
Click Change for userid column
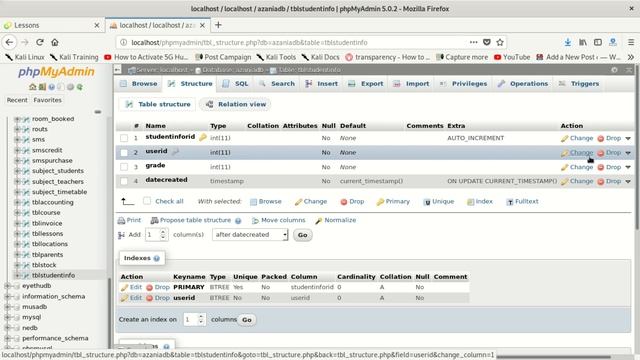click(577, 152)
